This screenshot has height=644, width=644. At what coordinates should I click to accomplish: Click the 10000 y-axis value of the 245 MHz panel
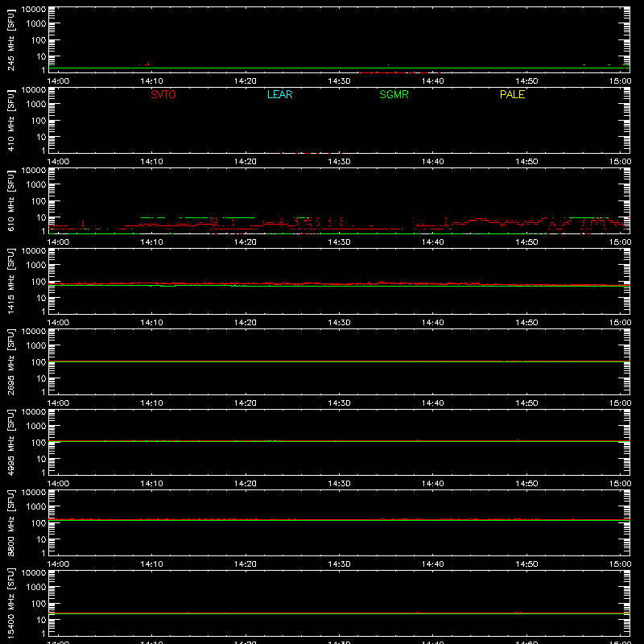[x=34, y=10]
